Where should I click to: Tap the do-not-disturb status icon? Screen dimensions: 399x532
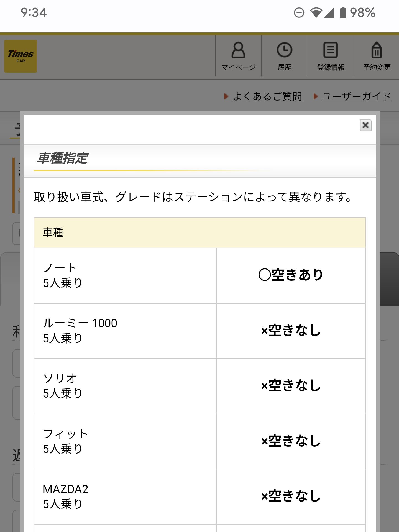pyautogui.click(x=299, y=13)
